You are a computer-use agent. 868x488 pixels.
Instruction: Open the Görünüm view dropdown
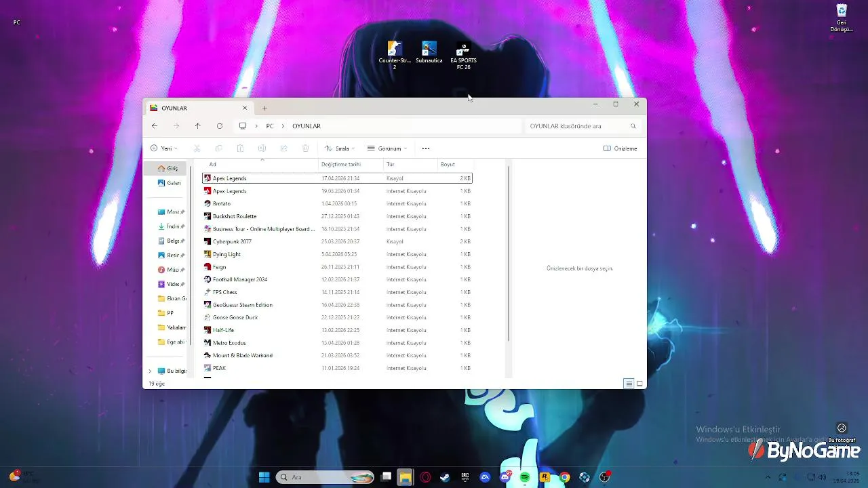387,148
